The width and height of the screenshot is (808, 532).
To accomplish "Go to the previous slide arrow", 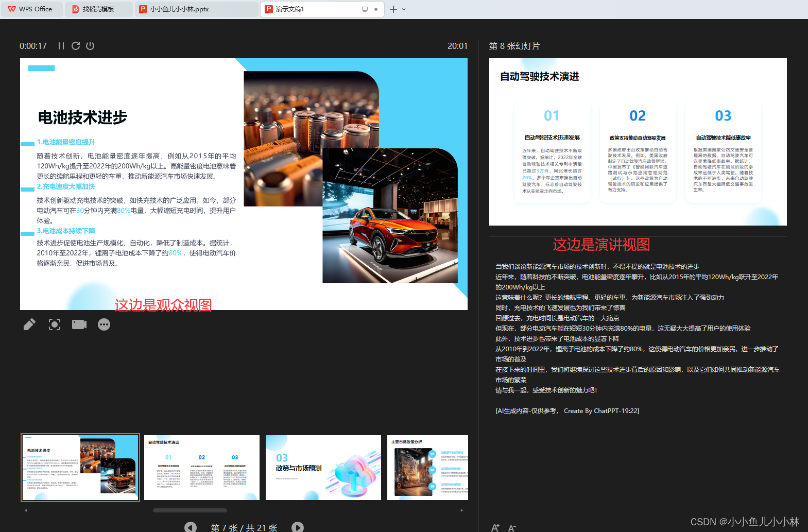I will [191, 527].
